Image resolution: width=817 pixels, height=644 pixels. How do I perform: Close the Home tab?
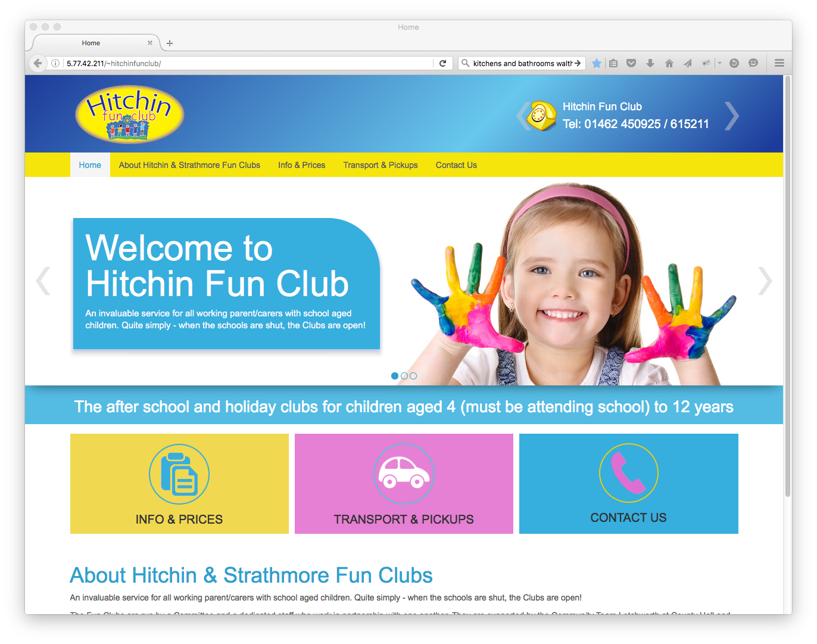[150, 43]
